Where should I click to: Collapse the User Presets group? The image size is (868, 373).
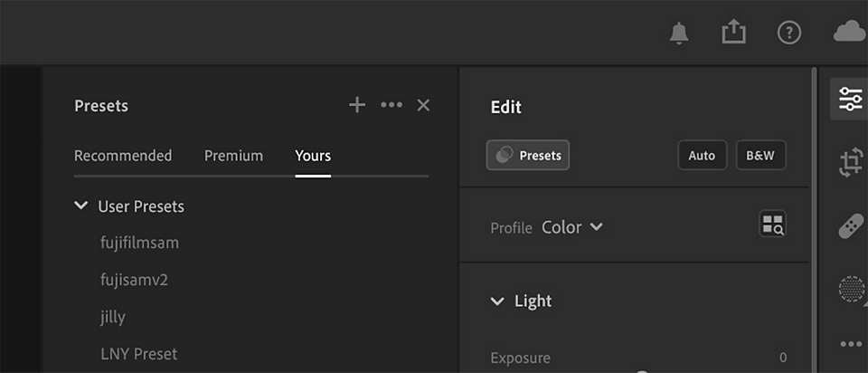(80, 206)
